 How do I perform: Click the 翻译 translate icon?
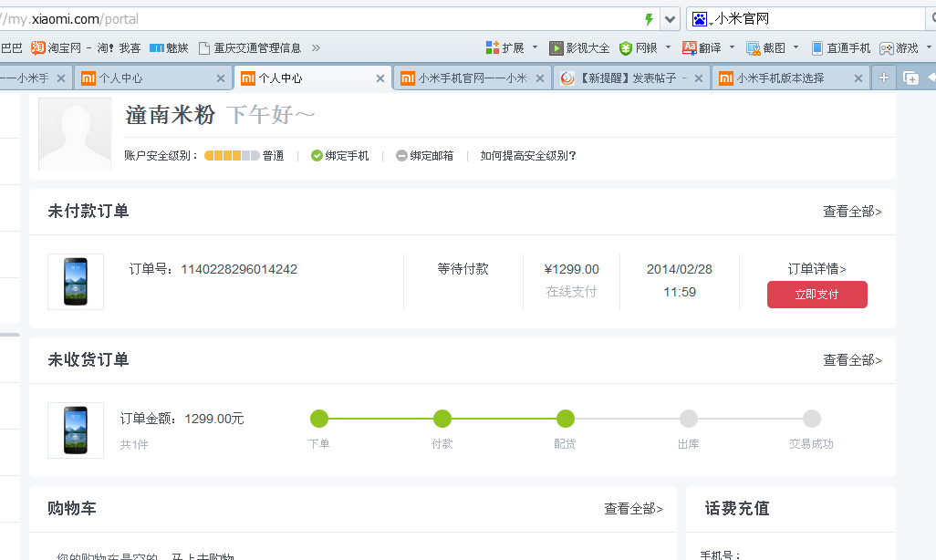(690, 47)
